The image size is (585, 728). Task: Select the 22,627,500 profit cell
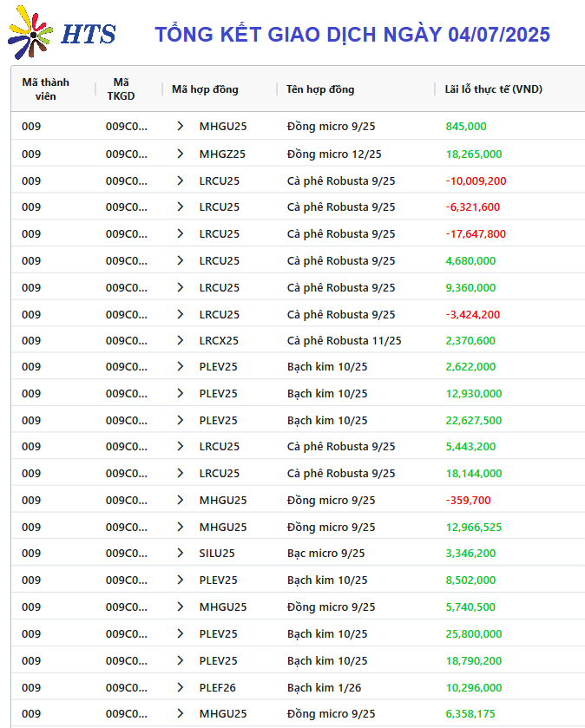pyautogui.click(x=474, y=420)
